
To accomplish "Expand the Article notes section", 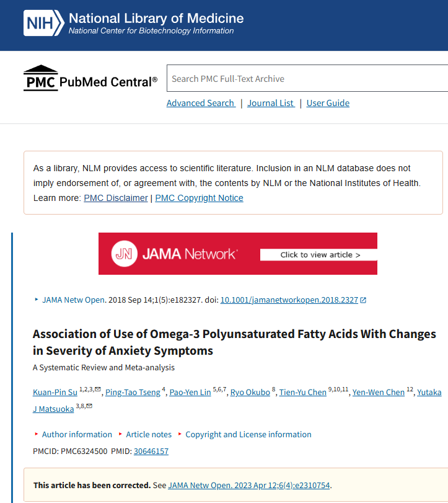I will pos(145,434).
